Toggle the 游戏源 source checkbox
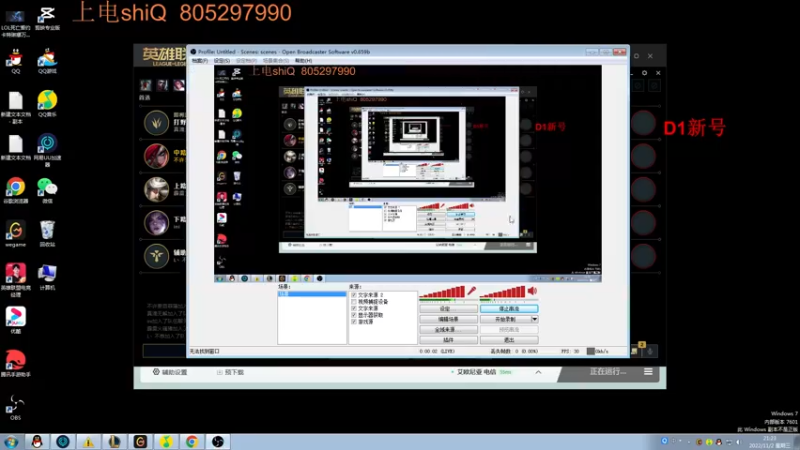The height and width of the screenshot is (450, 800). [354, 322]
